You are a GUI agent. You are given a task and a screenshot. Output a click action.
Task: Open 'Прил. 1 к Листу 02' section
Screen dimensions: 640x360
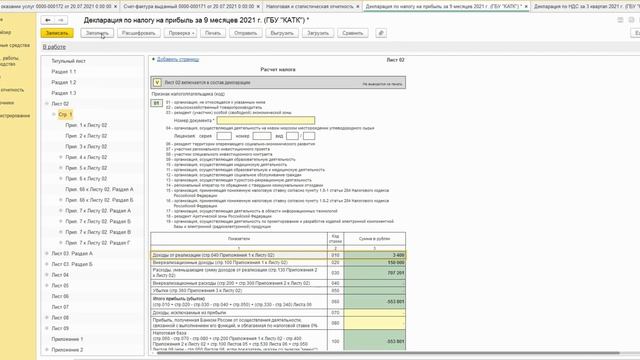[x=86, y=125]
